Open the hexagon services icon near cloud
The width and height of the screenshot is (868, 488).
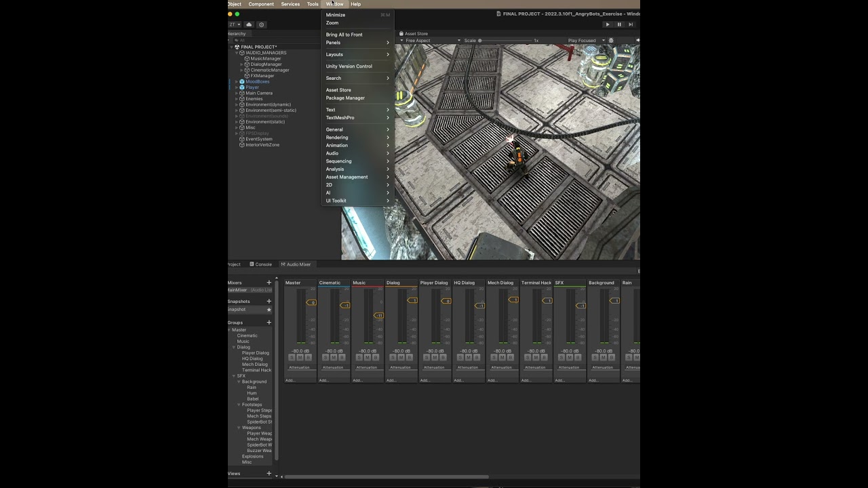click(x=261, y=24)
